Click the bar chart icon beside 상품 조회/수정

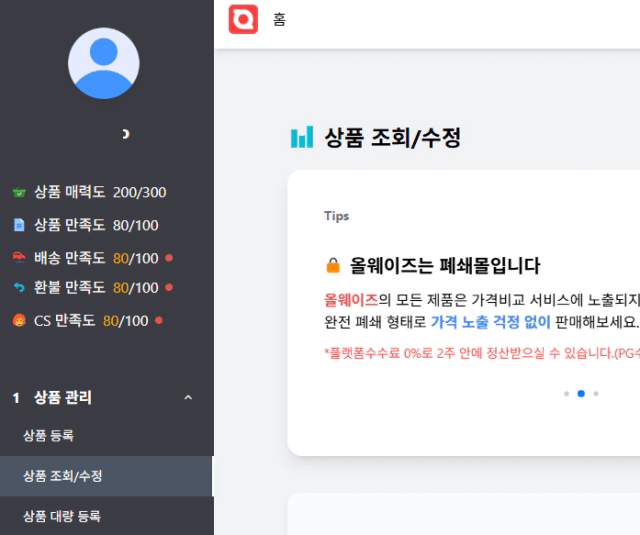point(302,137)
